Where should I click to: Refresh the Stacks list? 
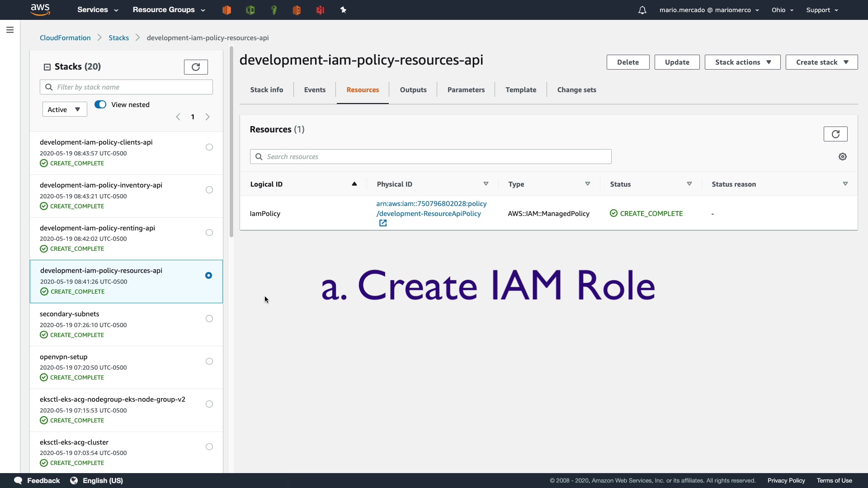point(196,67)
